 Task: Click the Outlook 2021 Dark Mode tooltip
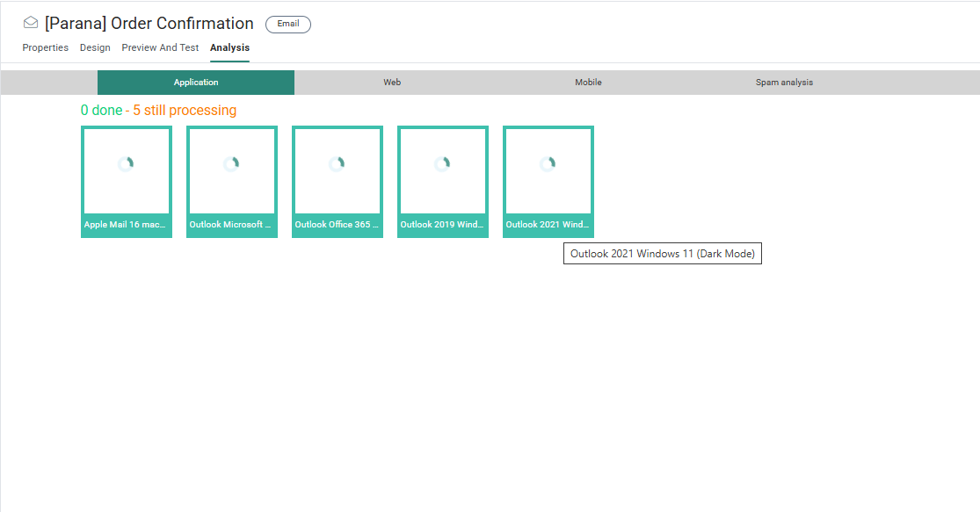[x=663, y=254]
